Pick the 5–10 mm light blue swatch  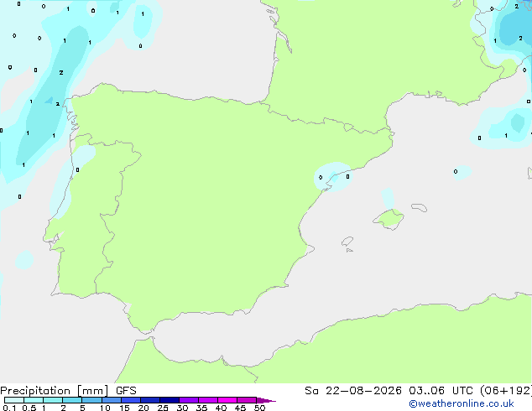pos(91,400)
